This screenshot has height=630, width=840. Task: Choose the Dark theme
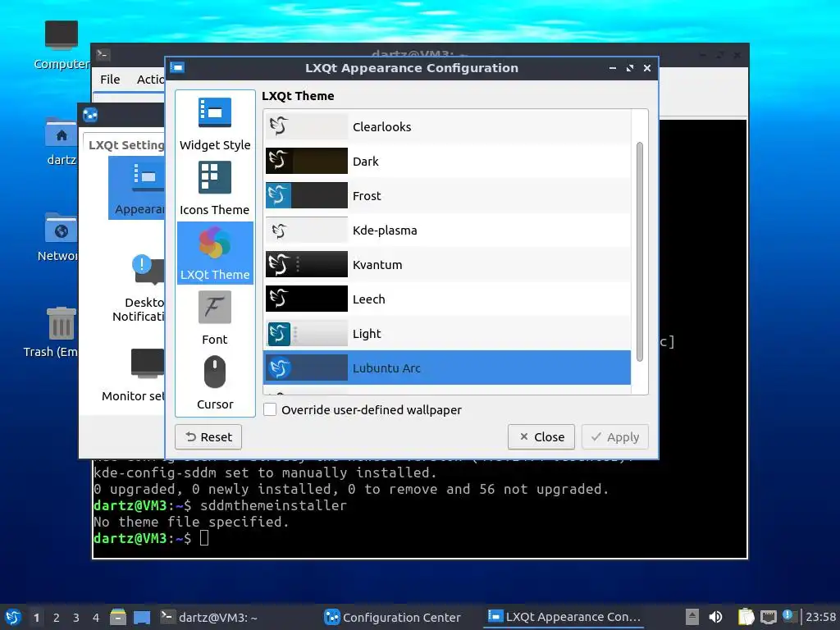pos(447,162)
